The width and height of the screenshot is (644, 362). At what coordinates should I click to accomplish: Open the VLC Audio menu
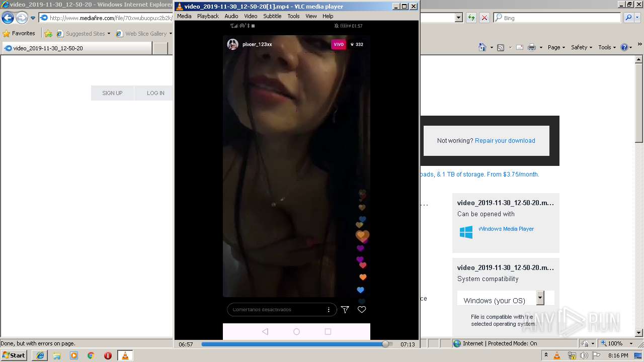(x=231, y=16)
